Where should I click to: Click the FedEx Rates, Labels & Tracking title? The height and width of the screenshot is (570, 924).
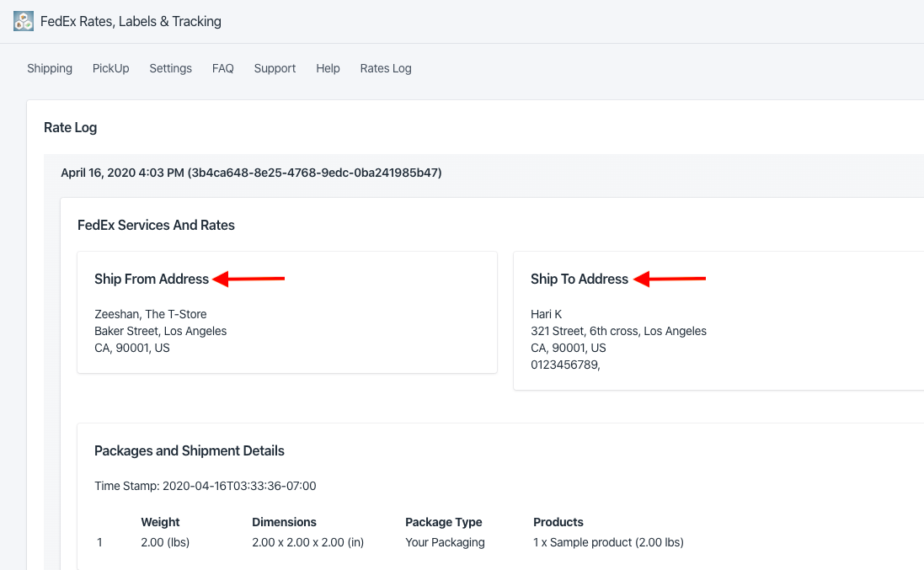click(x=131, y=21)
